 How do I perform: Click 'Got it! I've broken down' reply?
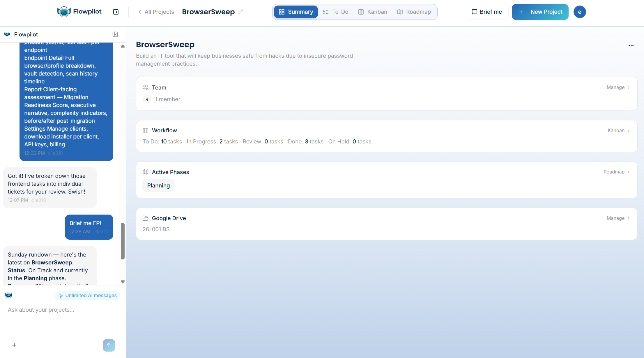(50, 188)
